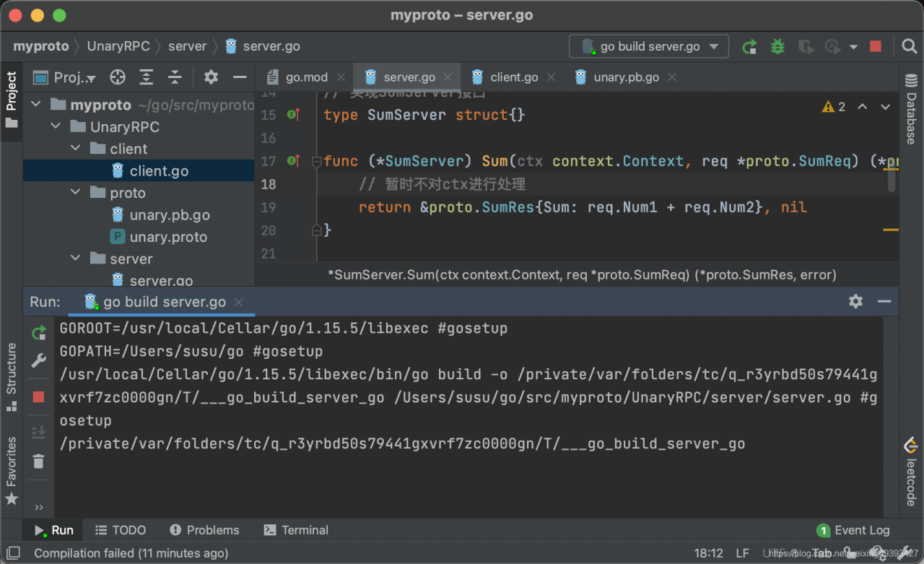Open the TODO tool window tab
924x564 pixels.
pos(121,530)
